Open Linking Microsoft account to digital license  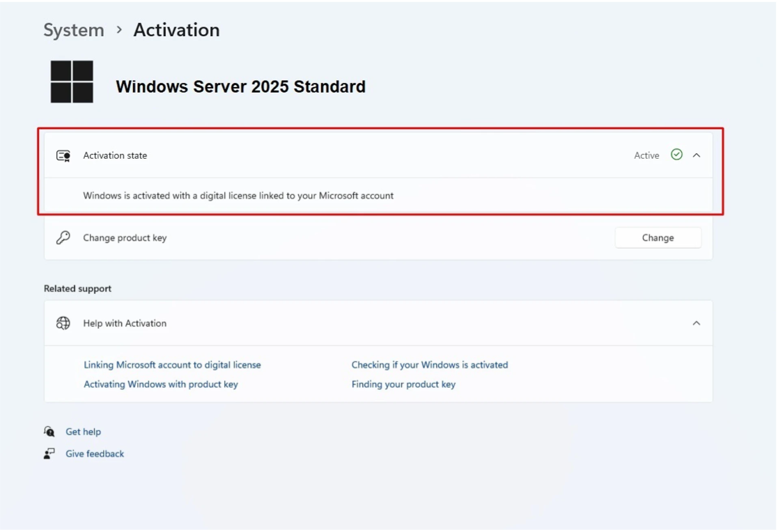[172, 365]
